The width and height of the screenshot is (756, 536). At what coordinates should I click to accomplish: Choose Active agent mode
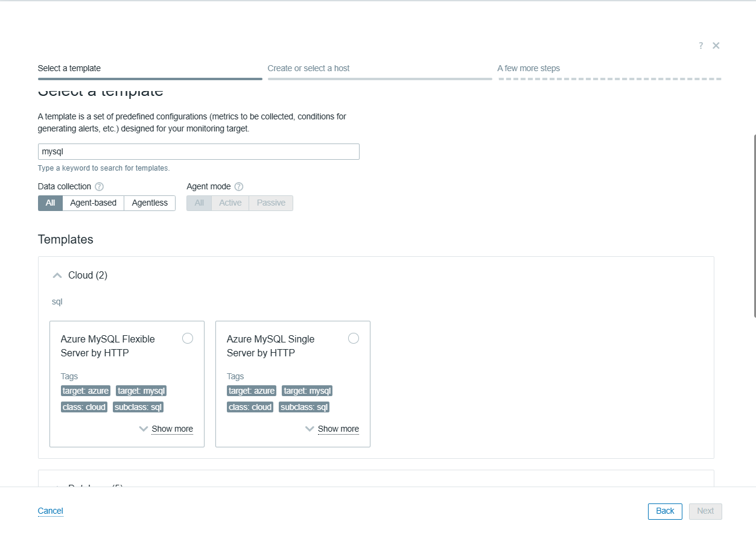click(x=230, y=203)
